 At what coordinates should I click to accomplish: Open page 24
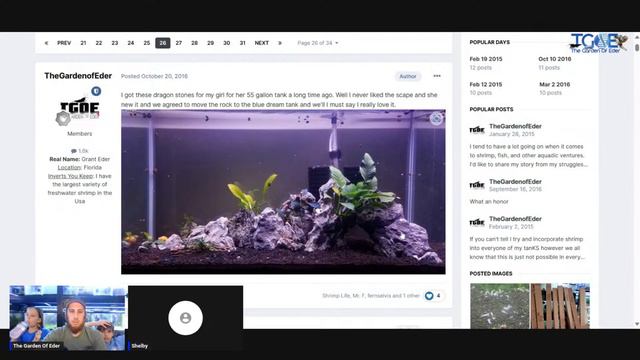[131, 43]
